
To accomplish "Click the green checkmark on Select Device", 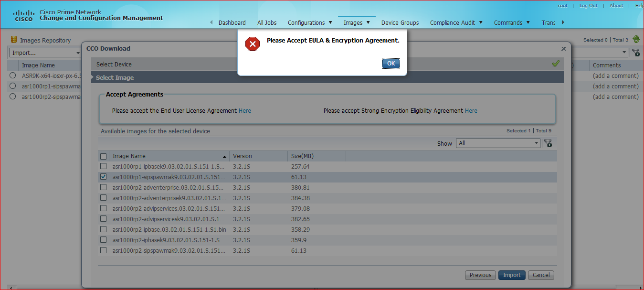I will point(556,64).
